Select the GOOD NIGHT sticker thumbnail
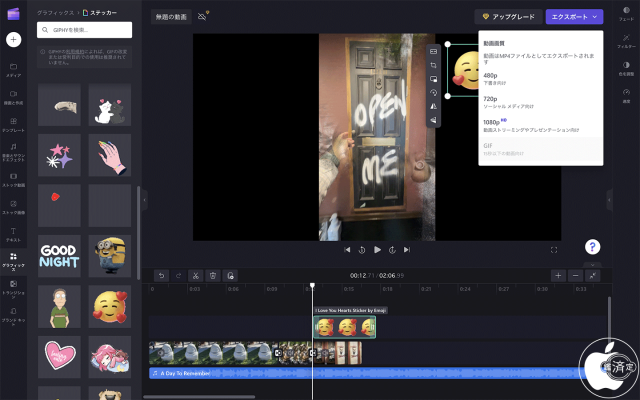Image resolution: width=640 pixels, height=400 pixels. 59,254
